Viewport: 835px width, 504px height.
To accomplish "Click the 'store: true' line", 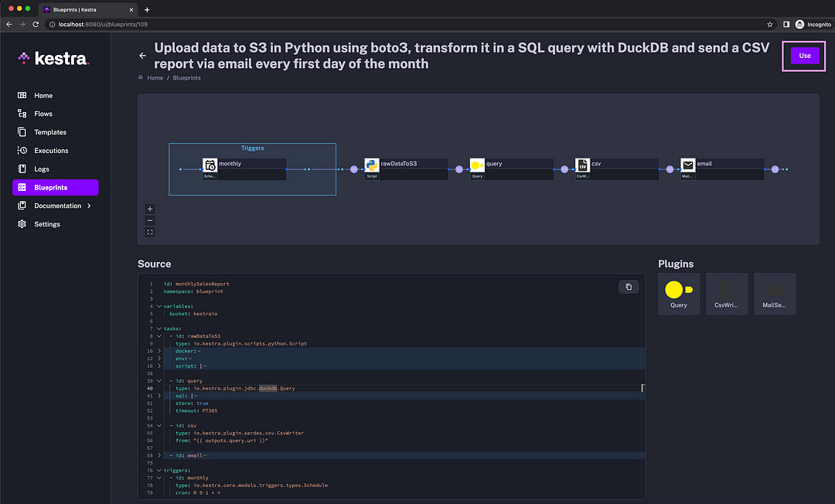I will coord(193,403).
